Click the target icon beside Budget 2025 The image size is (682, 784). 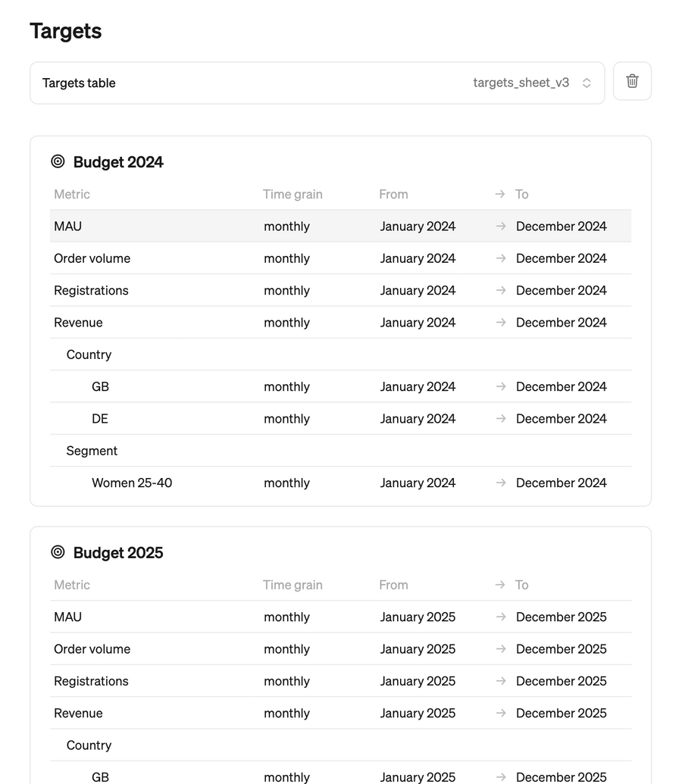(58, 553)
